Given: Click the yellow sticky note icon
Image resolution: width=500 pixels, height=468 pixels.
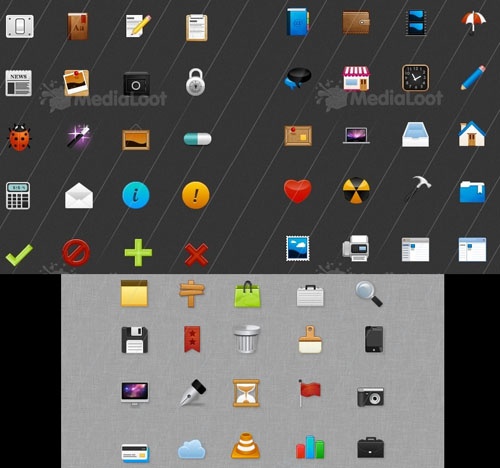Looking at the screenshot, I should point(134,293).
